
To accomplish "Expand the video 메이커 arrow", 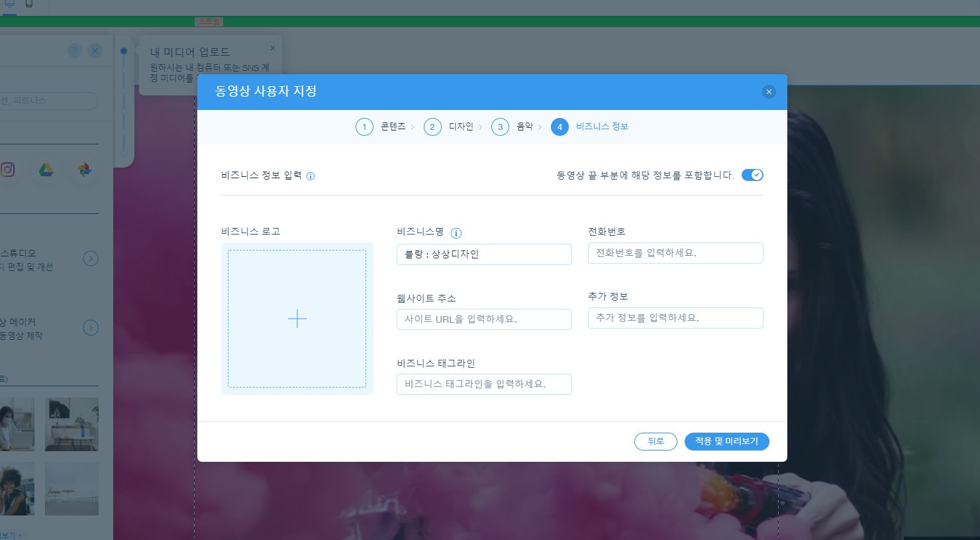I will [x=91, y=328].
